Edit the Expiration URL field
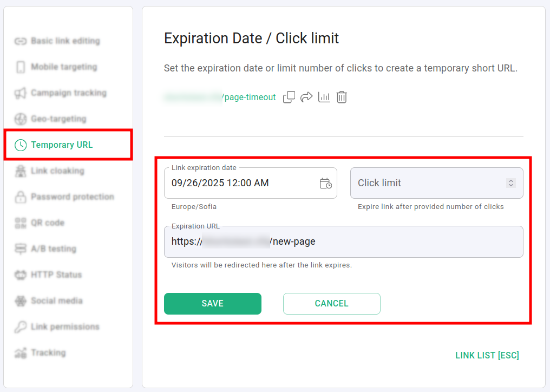 tap(343, 242)
